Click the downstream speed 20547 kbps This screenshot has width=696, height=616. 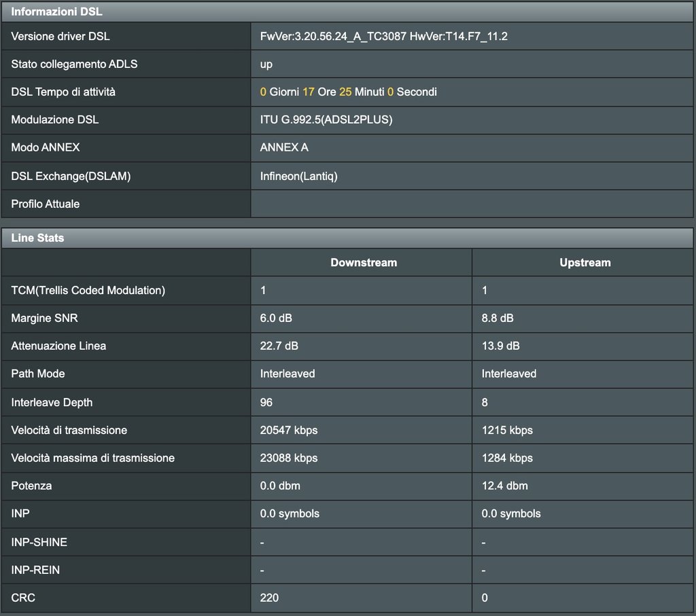pyautogui.click(x=289, y=430)
